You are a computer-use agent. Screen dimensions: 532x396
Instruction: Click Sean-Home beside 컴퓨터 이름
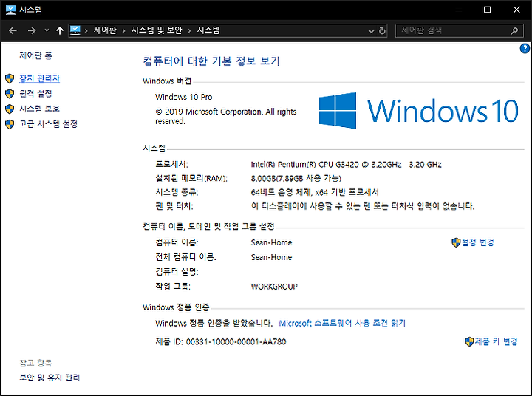pyautogui.click(x=271, y=242)
